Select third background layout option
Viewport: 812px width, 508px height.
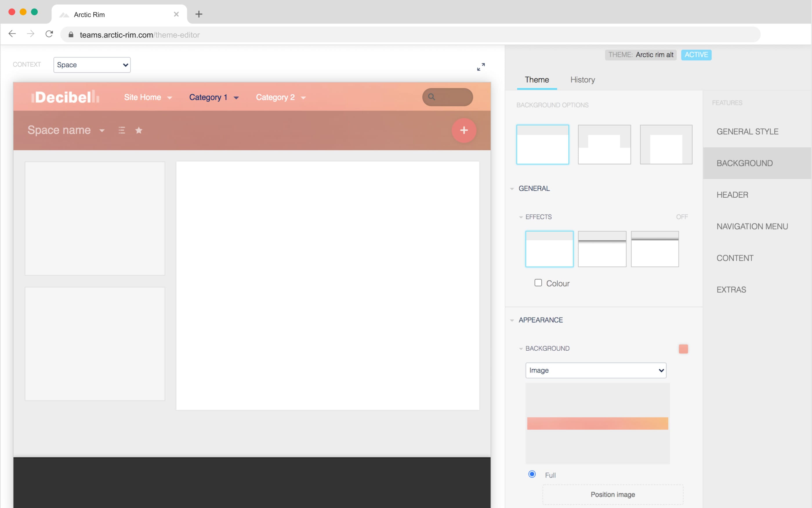[x=666, y=145]
